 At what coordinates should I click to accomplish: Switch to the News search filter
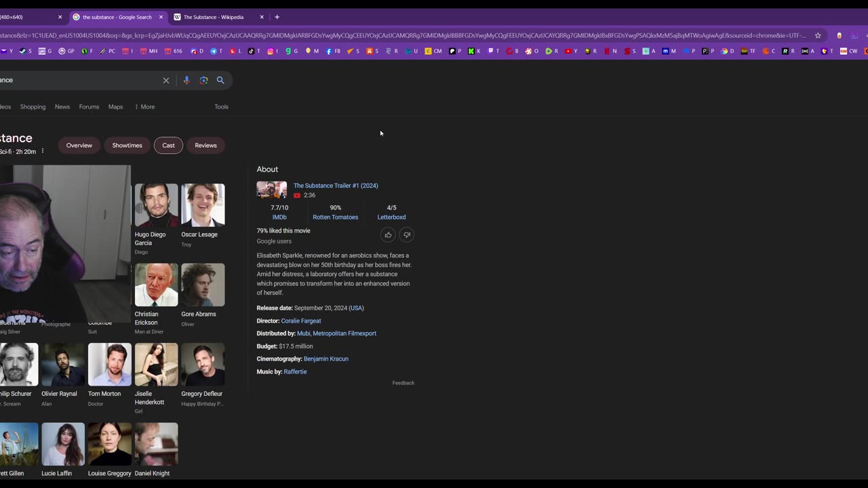pyautogui.click(x=62, y=106)
